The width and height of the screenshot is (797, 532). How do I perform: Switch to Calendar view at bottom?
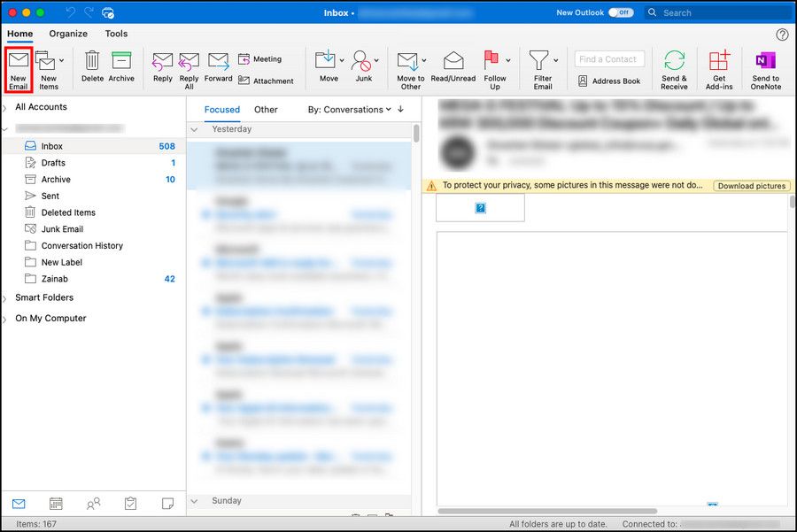click(x=56, y=504)
